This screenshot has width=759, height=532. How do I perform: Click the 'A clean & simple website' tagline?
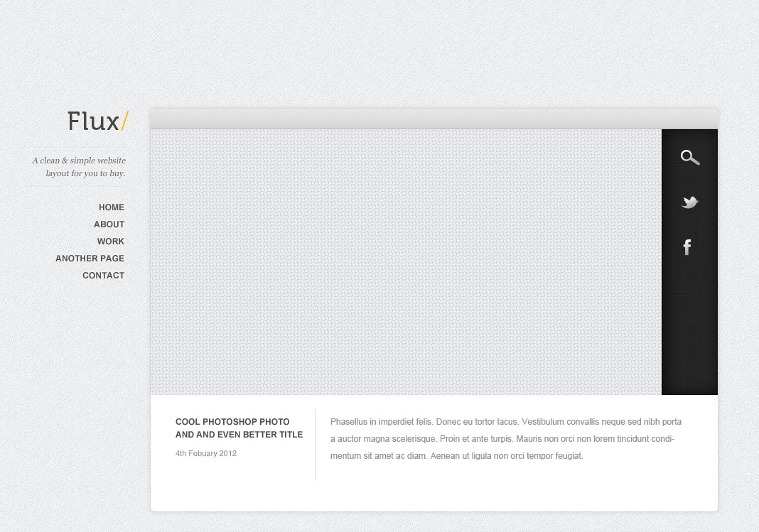pos(79,167)
